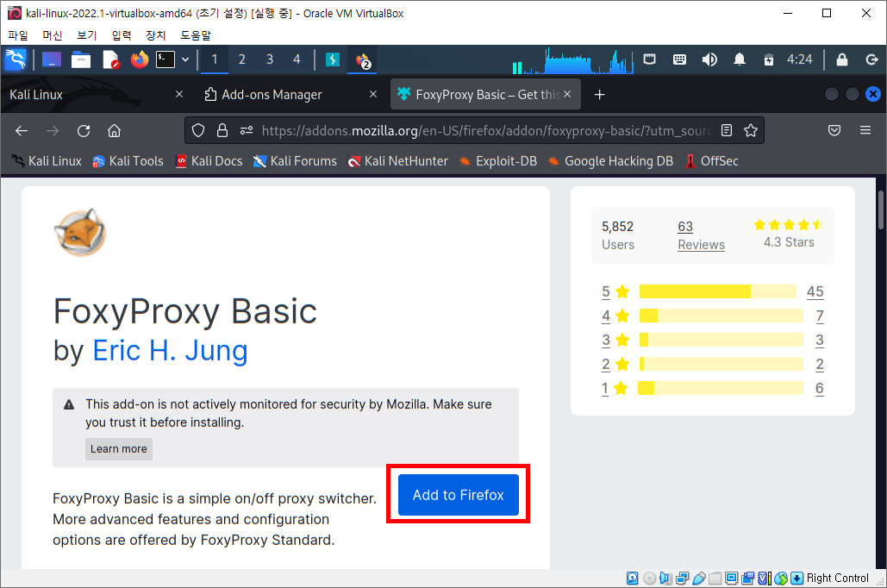Open the Kali Linux bookmark

47,161
